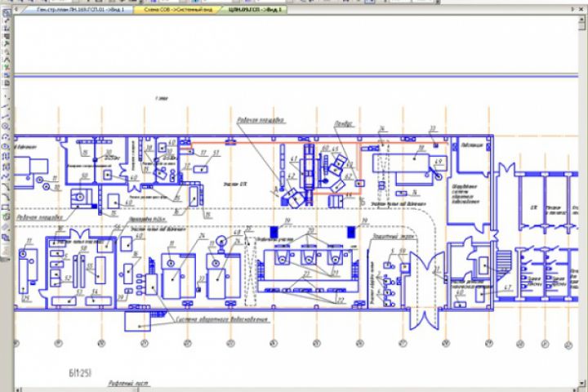This screenshot has height=392, width=588.
Task: Click the 'Пандус' callout label
Action: [x=344, y=124]
